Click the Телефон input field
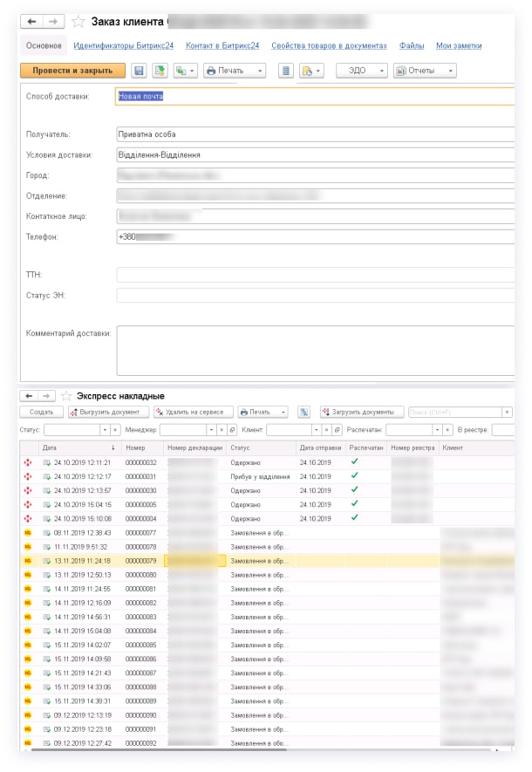This screenshot has width=532, height=772. coord(315,236)
